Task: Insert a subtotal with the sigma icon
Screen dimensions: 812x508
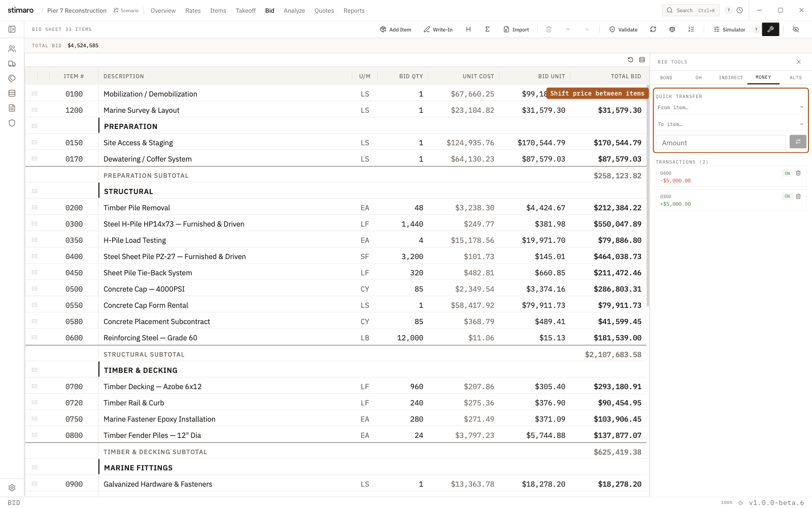Action: 487,29
